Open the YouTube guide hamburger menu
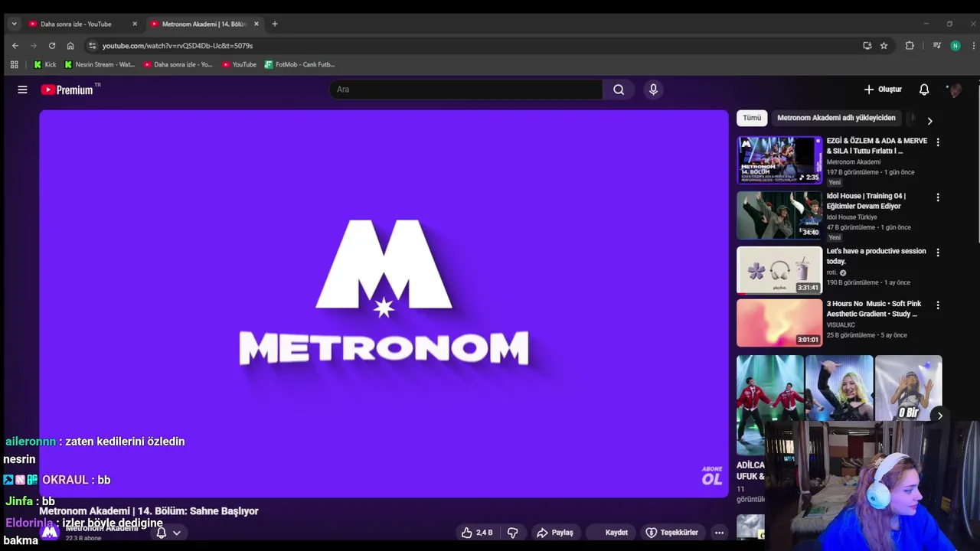Image resolution: width=980 pixels, height=551 pixels. [22, 90]
